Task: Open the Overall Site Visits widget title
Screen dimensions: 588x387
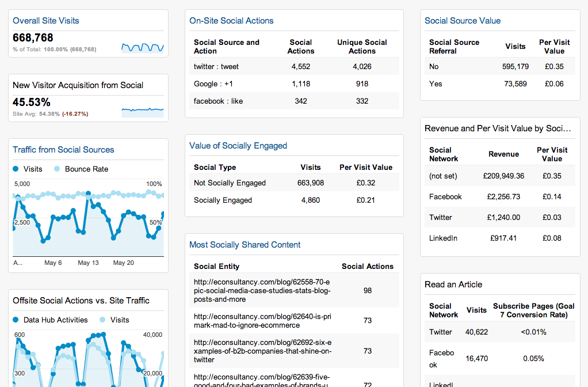Action: coord(46,21)
